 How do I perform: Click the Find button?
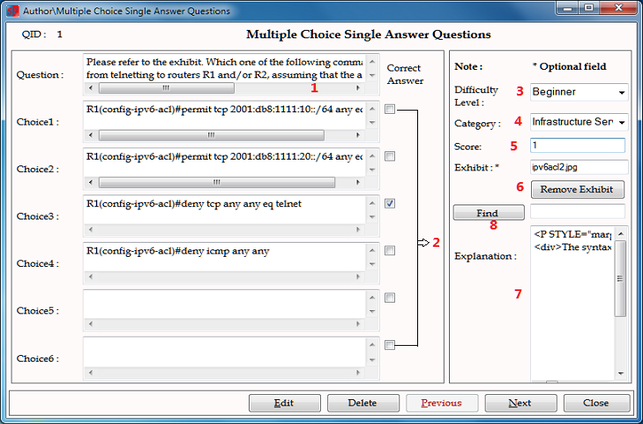[488, 212]
